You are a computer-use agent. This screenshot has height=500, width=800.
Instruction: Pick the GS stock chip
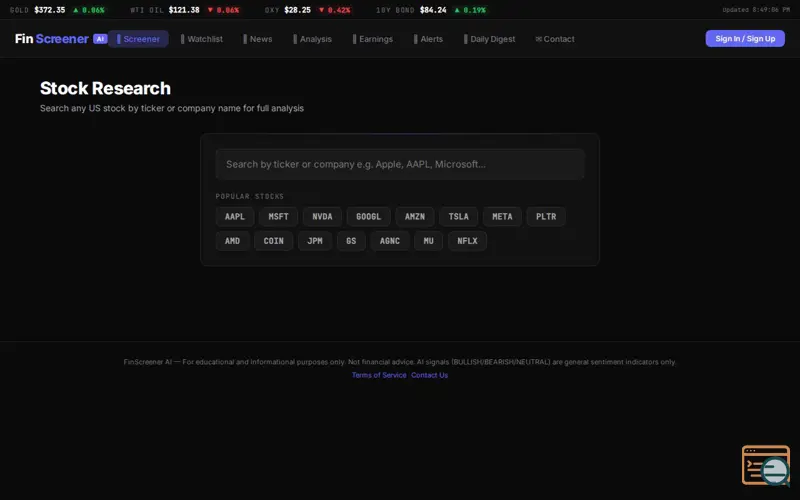(x=351, y=241)
